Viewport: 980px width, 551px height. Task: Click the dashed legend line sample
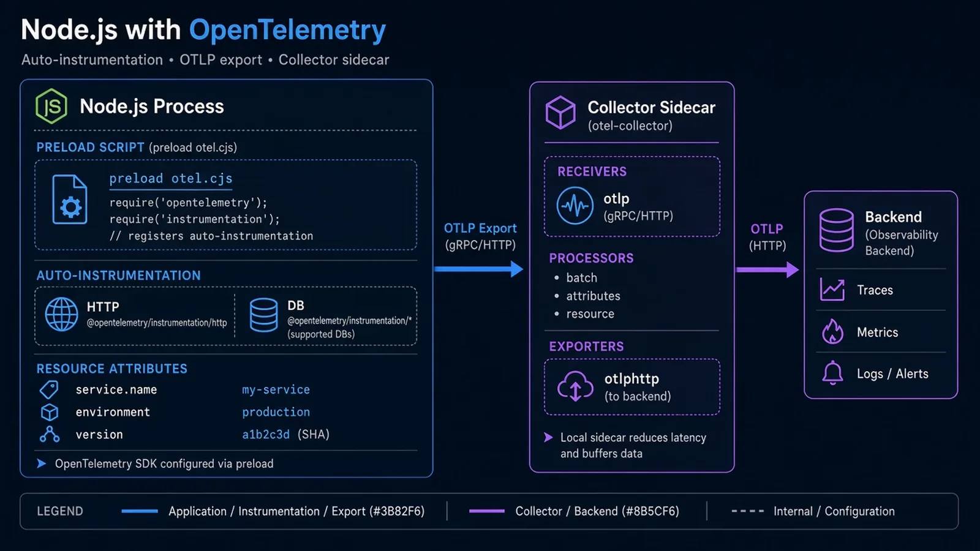point(748,511)
